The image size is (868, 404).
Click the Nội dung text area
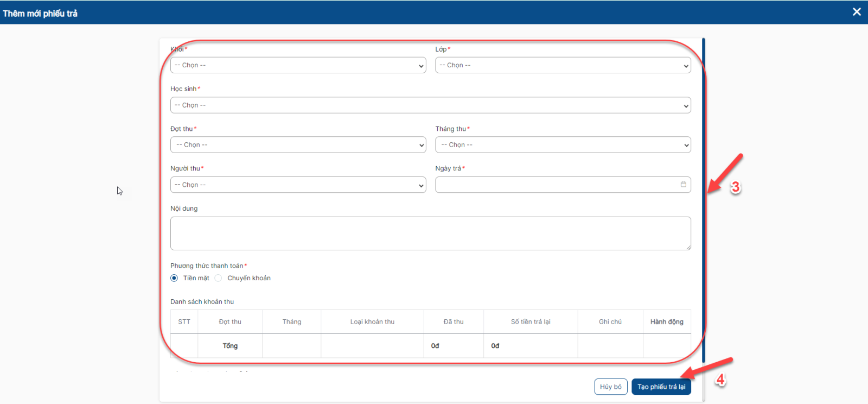431,233
